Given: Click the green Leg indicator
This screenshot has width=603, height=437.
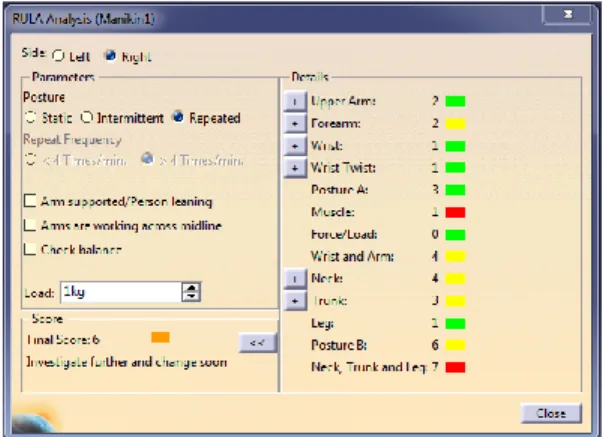Looking at the screenshot, I should [x=455, y=323].
